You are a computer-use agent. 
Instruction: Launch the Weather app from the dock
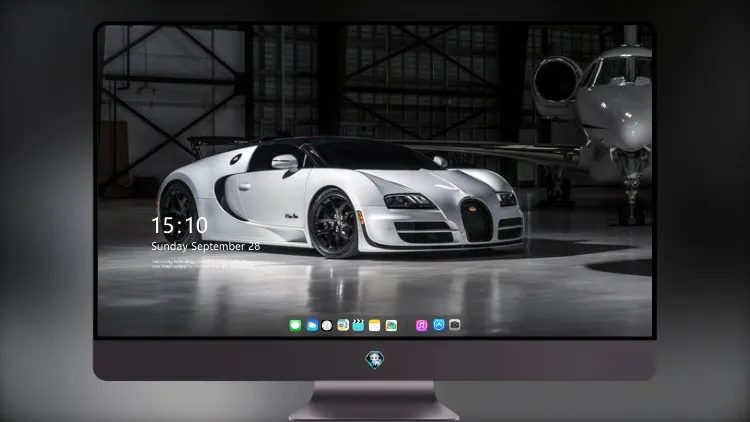tap(312, 325)
